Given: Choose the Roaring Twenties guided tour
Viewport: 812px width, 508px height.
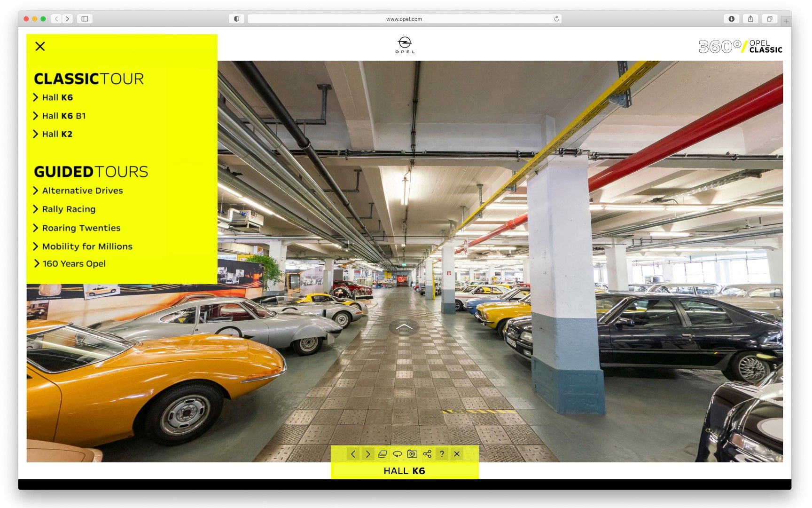Looking at the screenshot, I should click(81, 228).
